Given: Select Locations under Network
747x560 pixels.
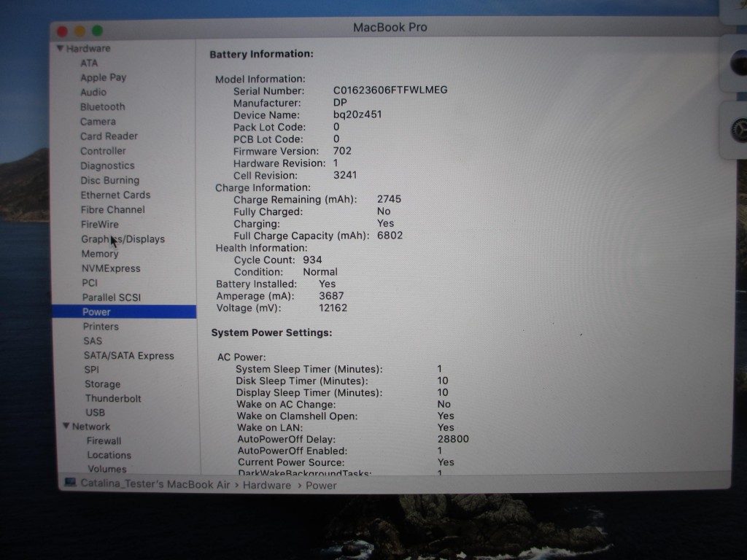Looking at the screenshot, I should coord(109,455).
